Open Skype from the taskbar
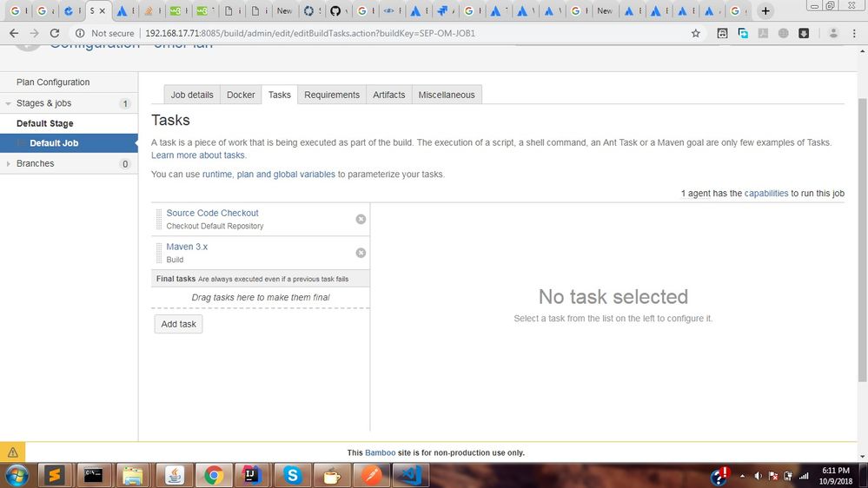868x488 pixels. (292, 475)
